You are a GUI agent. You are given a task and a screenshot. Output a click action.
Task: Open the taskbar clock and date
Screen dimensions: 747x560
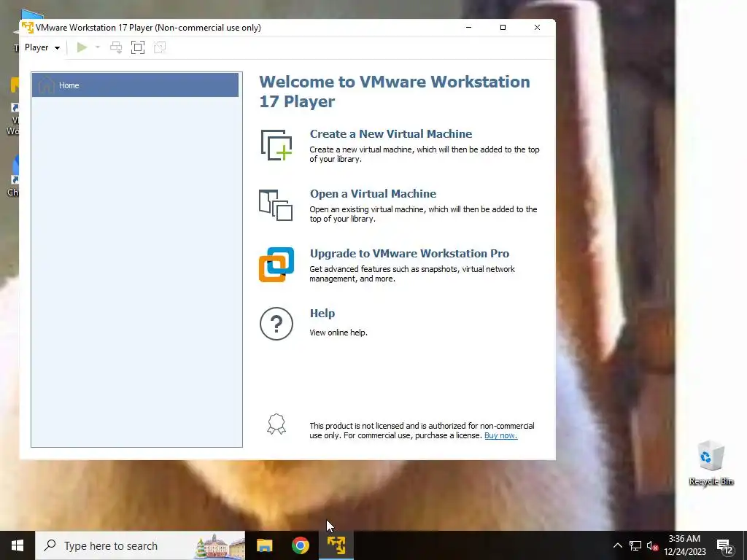pyautogui.click(x=684, y=545)
